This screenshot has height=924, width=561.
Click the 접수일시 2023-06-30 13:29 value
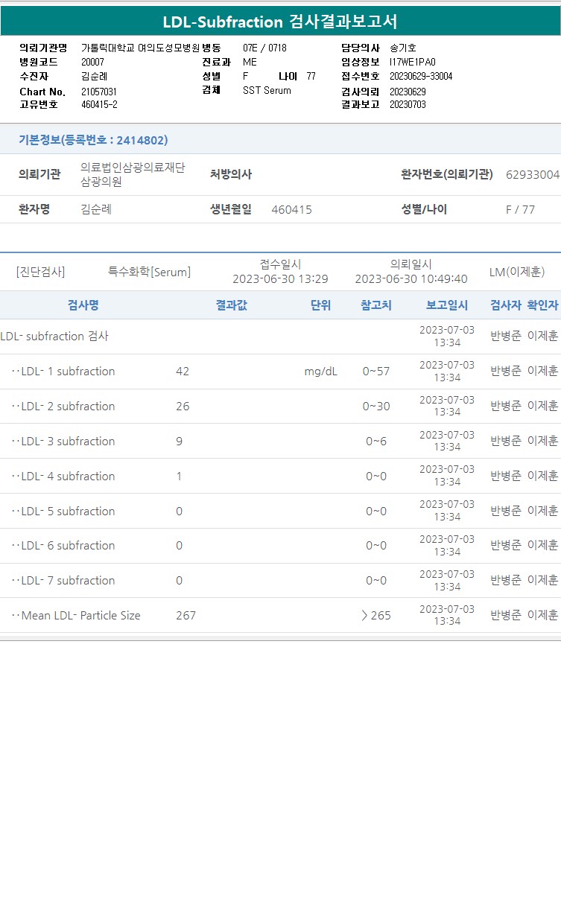coord(280,279)
